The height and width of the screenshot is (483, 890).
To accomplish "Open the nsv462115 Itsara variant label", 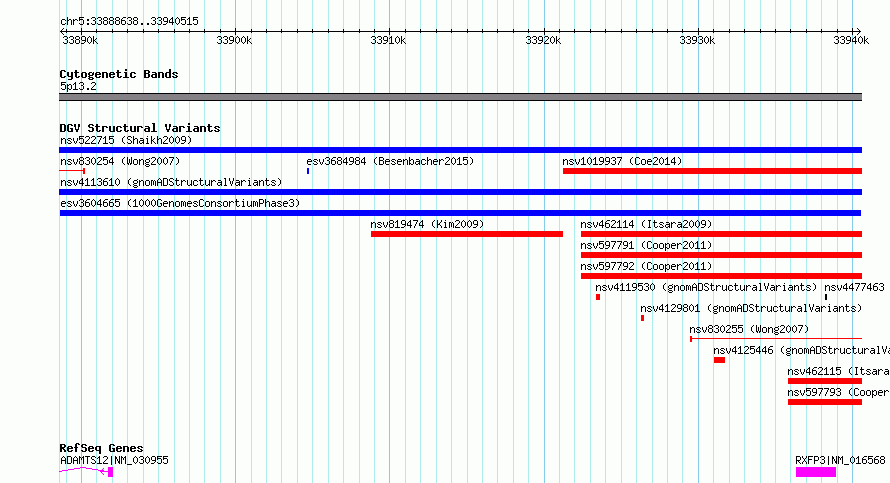I will click(838, 371).
